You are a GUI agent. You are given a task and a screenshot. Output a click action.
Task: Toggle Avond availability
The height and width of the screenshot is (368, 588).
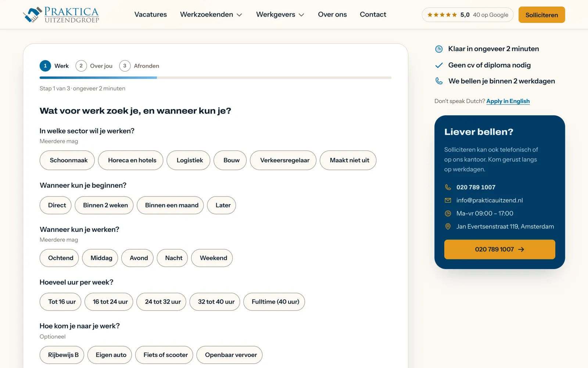pos(137,258)
